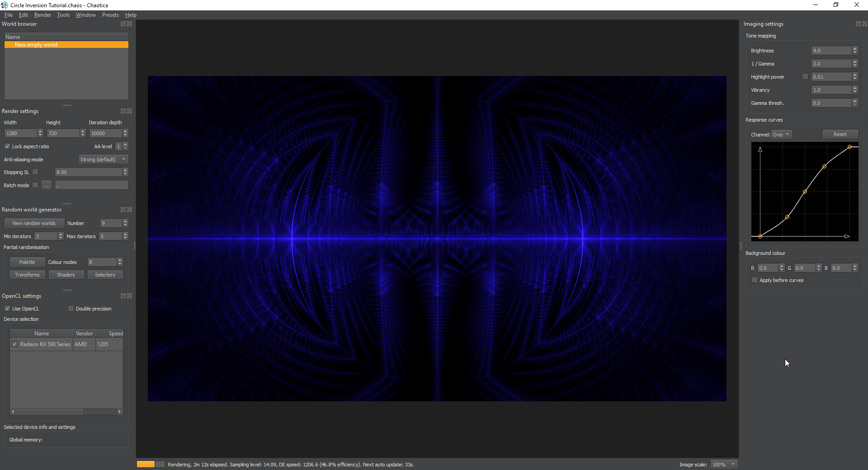Increase Brightness with up arrow

click(x=855, y=48)
